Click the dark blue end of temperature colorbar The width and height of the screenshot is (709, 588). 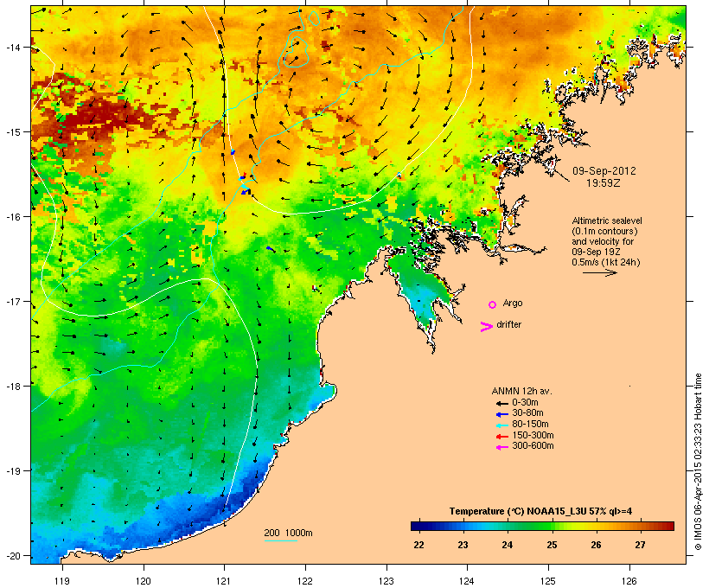coord(416,526)
